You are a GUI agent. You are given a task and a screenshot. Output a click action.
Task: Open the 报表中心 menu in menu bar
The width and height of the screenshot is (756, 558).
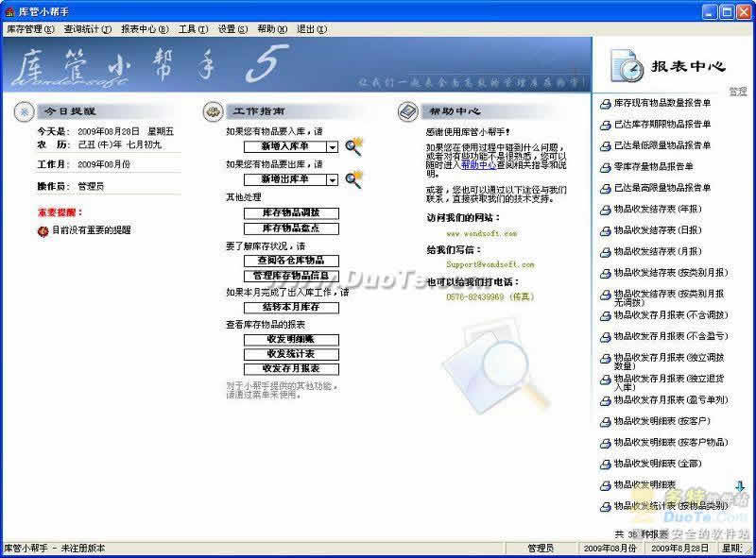tap(145, 29)
